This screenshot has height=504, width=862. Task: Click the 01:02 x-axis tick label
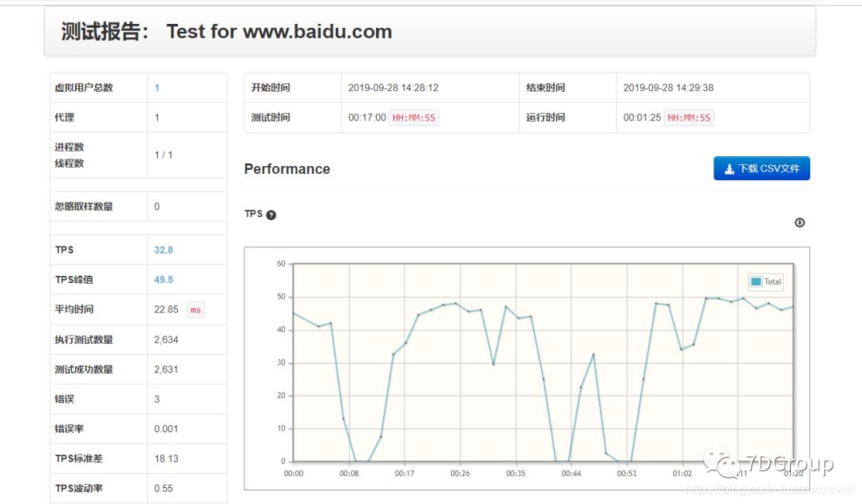coord(682,473)
